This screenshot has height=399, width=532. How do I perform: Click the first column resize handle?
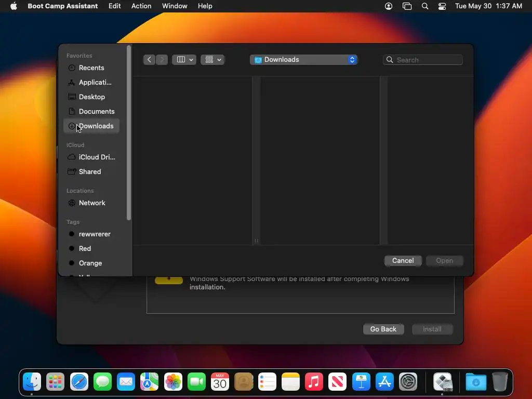coord(257,241)
